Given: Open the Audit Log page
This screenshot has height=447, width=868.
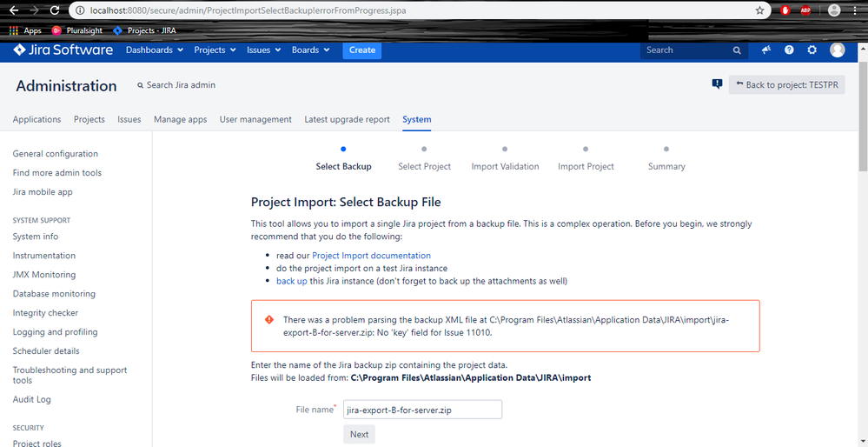Looking at the screenshot, I should 32,399.
